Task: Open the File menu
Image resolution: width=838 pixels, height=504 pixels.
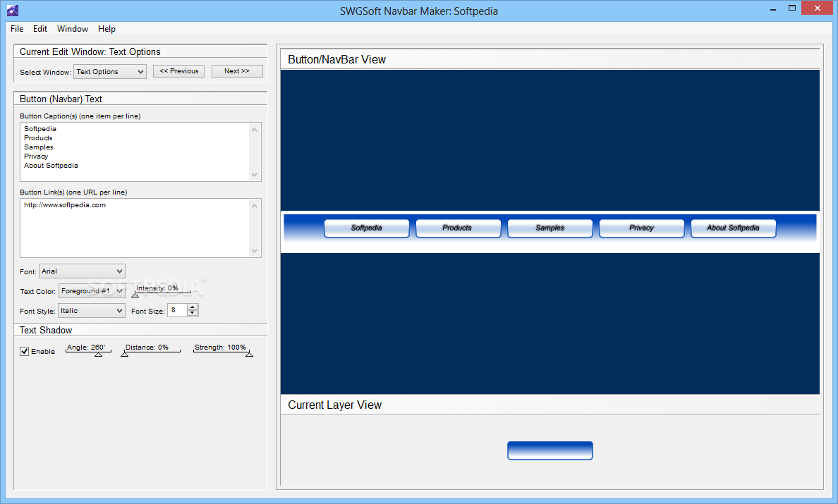Action: (x=17, y=29)
